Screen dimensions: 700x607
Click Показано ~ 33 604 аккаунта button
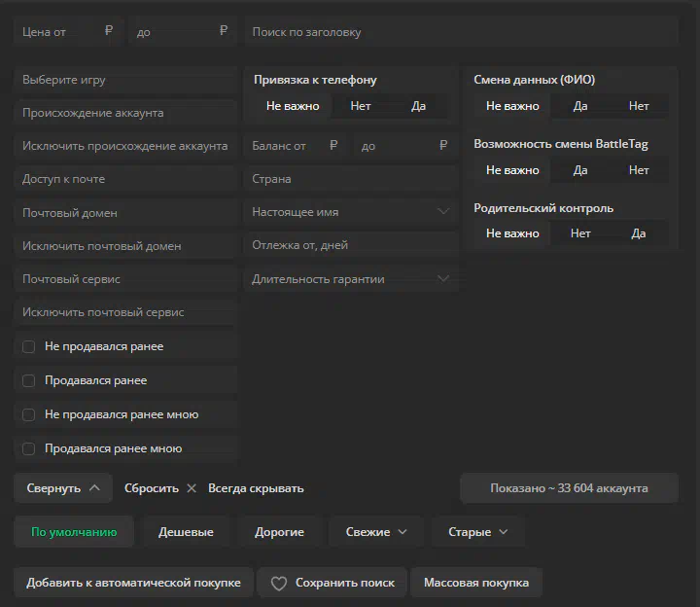point(569,488)
